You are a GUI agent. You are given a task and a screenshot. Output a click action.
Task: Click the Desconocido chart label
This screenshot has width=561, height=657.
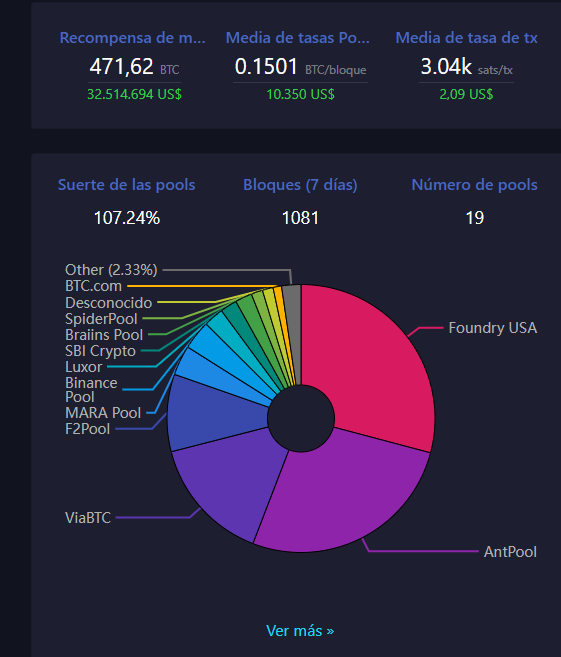point(109,303)
